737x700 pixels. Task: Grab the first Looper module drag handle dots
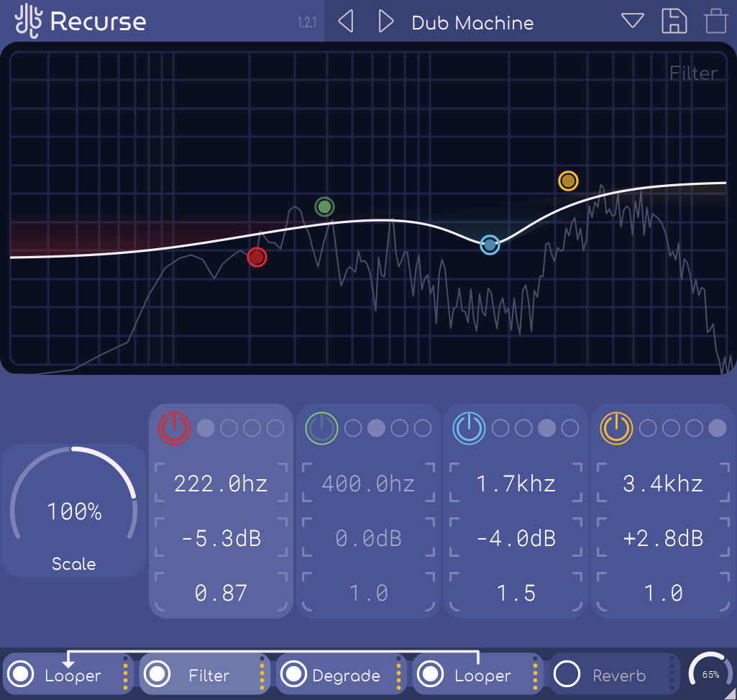[x=126, y=673]
